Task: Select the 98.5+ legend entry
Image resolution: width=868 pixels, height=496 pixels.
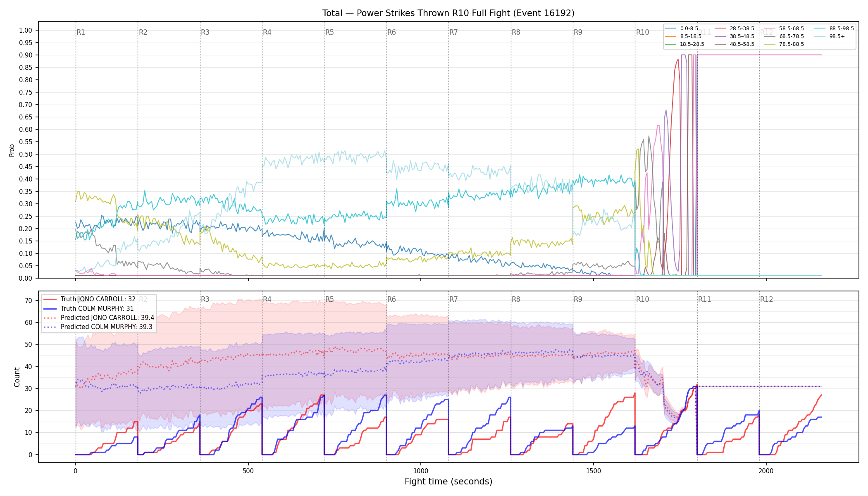Action: [830, 36]
